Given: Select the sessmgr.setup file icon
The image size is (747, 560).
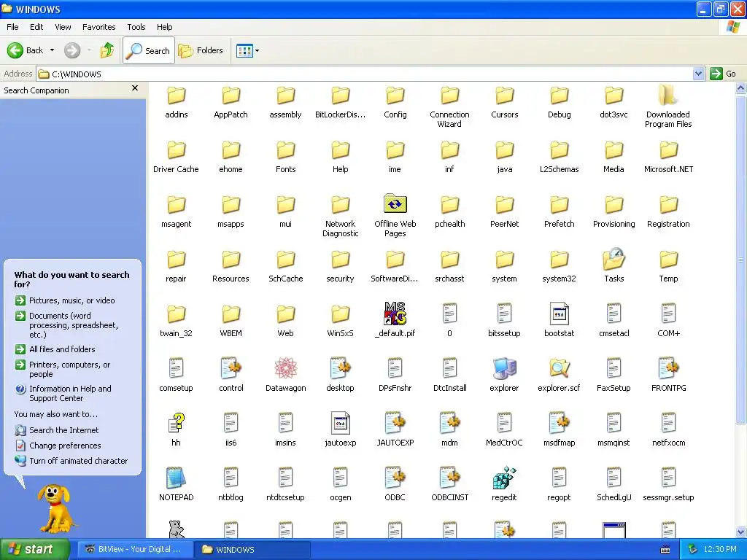Looking at the screenshot, I should pyautogui.click(x=668, y=478).
